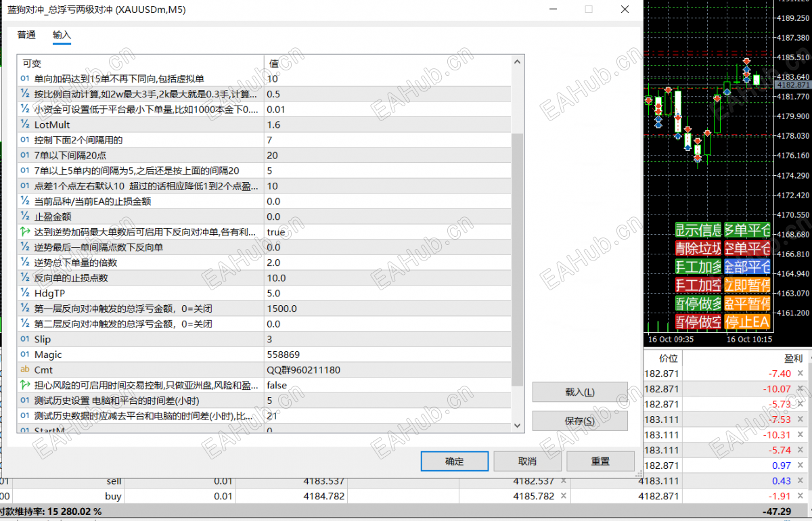This screenshot has width=812, height=521.
Task: Click the × next to price 4185.782
Action: (563, 496)
